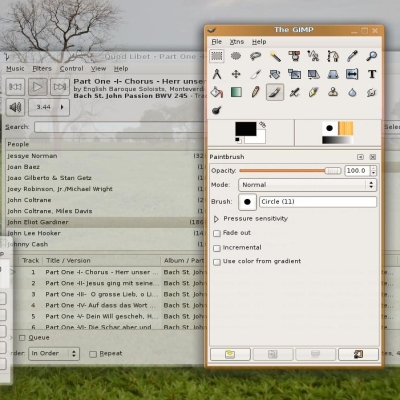This screenshot has height=400, width=400.
Task: Select the Airbrush tool
Action: pos(294,92)
